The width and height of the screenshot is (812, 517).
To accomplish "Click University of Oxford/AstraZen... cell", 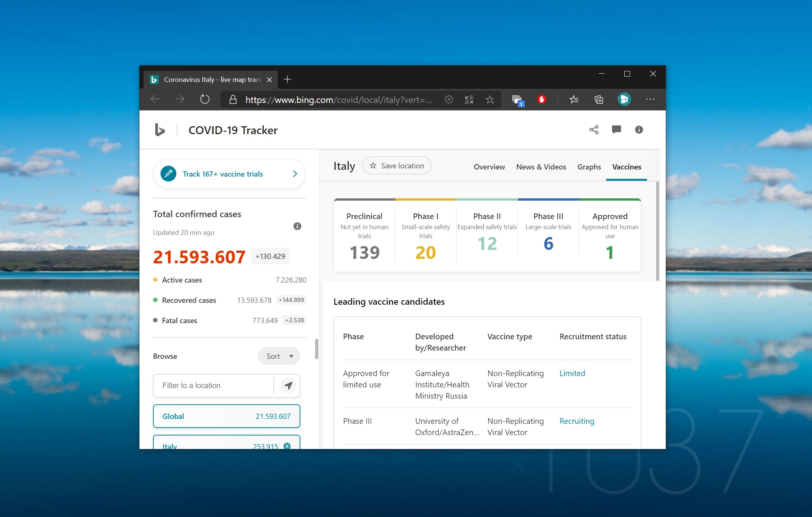I will point(447,427).
